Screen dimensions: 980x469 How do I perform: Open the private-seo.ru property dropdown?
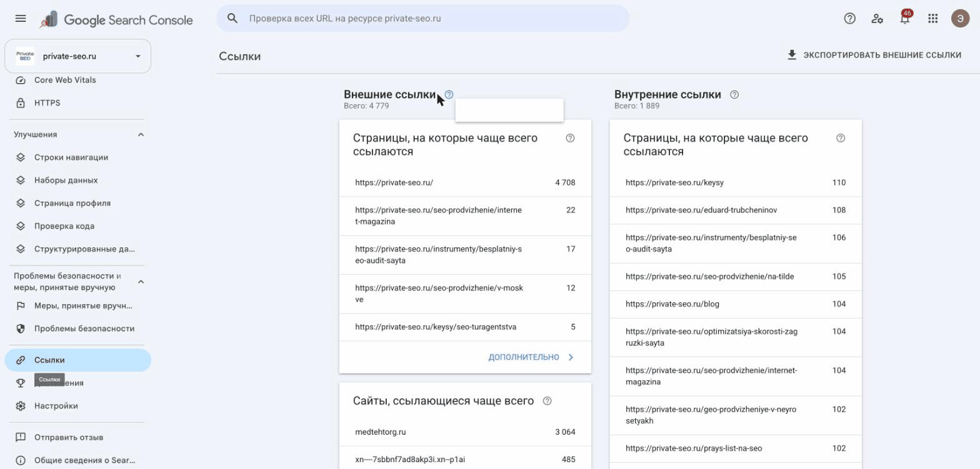(77, 56)
